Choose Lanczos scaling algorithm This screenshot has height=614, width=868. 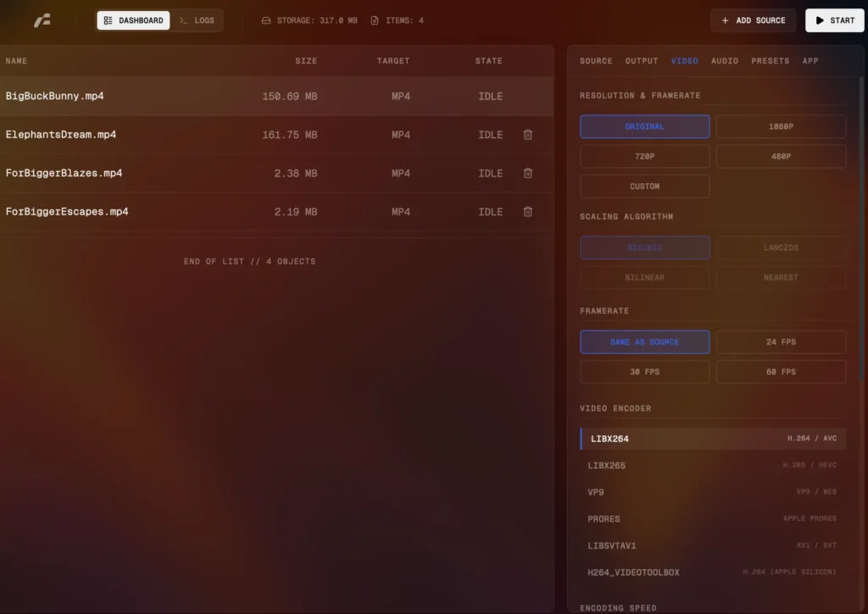781,248
